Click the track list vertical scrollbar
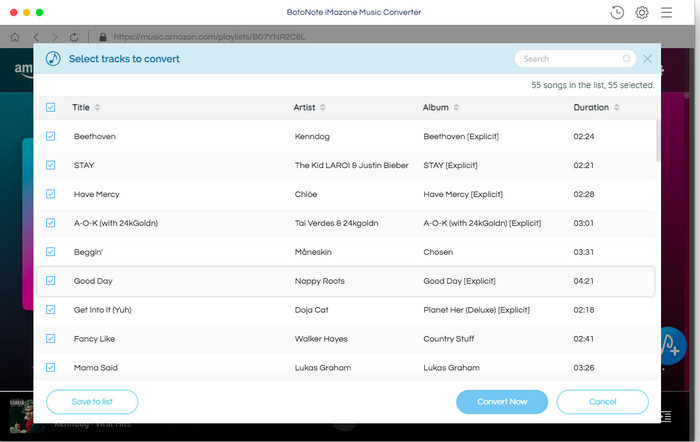This screenshot has width=700, height=442. click(x=658, y=141)
